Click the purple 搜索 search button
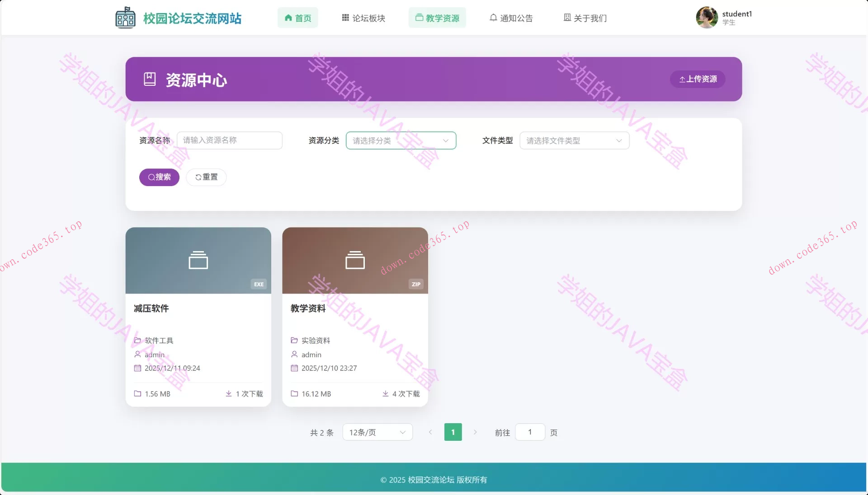 159,177
